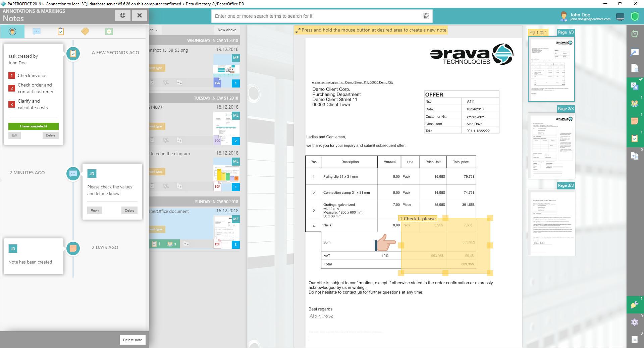Screen dimensions: 644x348
Task: Click the notes and tasks count badge on Page 1
Action: 538,33
